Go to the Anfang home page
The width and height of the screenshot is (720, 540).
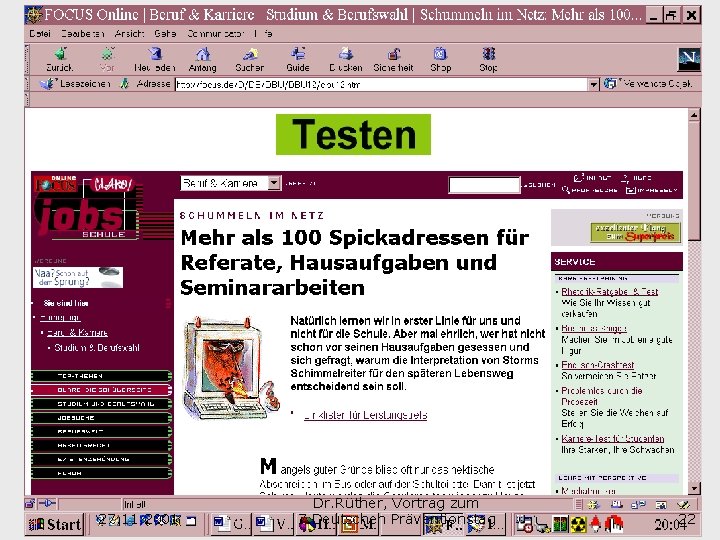tap(202, 60)
